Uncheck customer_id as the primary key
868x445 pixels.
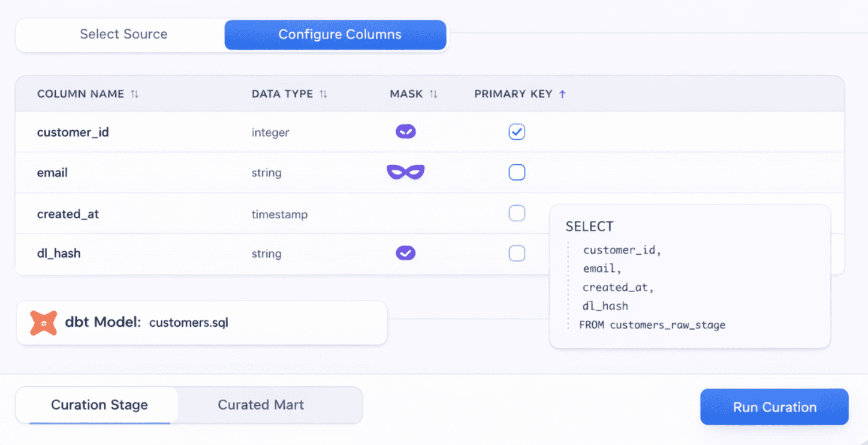point(517,131)
